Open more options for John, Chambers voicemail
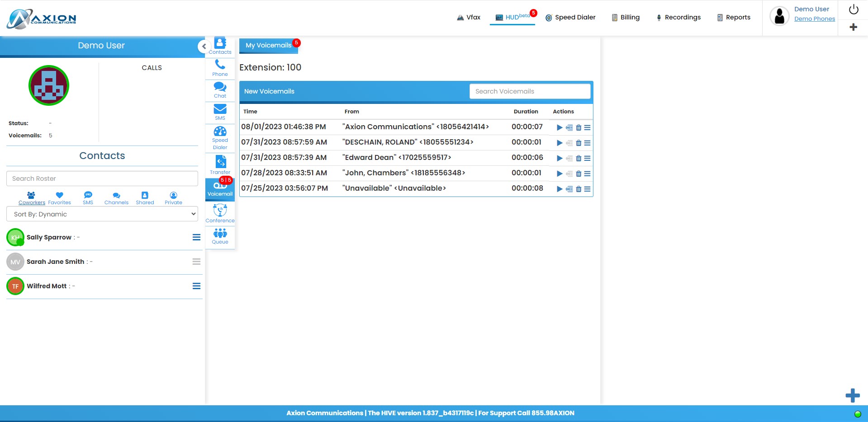This screenshot has height=422, width=868. (x=587, y=174)
